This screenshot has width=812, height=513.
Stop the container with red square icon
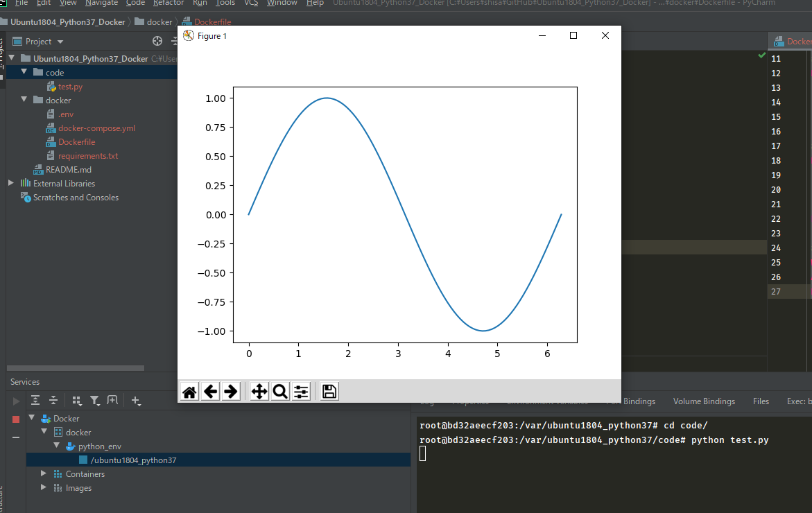click(x=15, y=419)
